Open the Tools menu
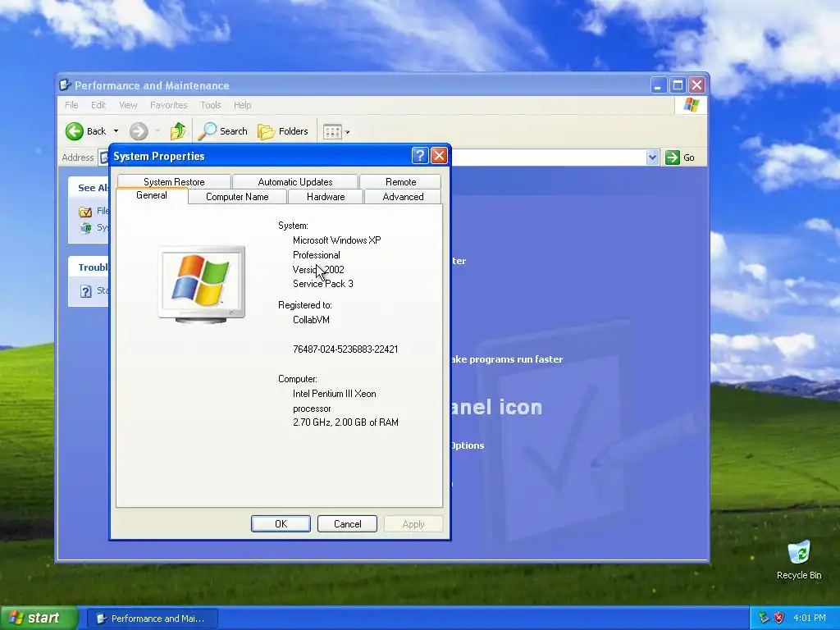 pos(211,105)
